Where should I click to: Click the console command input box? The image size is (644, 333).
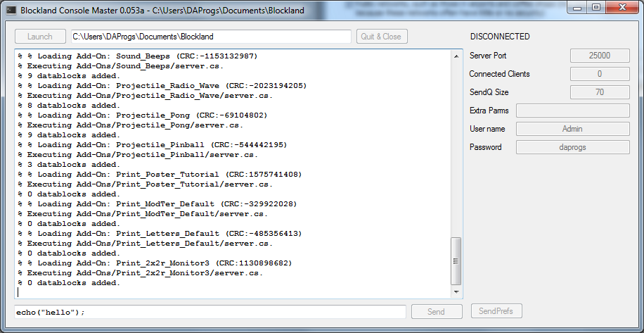(x=210, y=312)
